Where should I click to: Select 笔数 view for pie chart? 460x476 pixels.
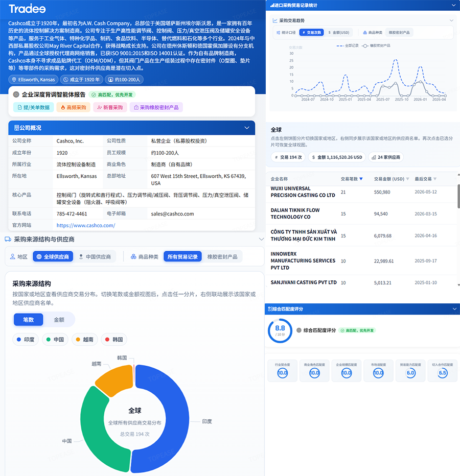click(x=28, y=320)
